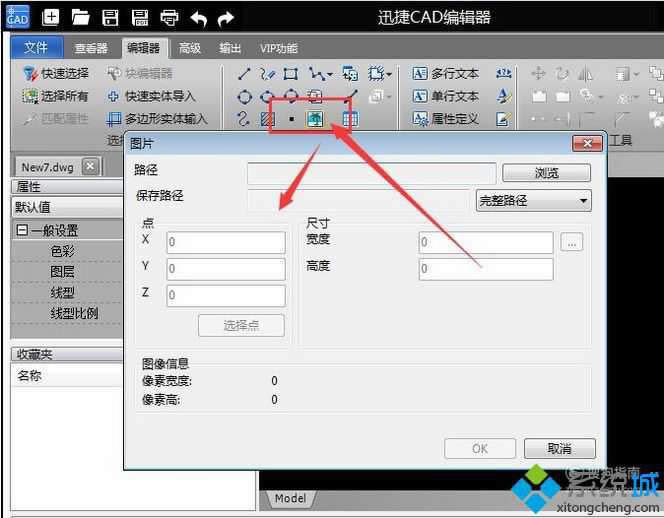Switch to the 输出 output tab

click(230, 48)
